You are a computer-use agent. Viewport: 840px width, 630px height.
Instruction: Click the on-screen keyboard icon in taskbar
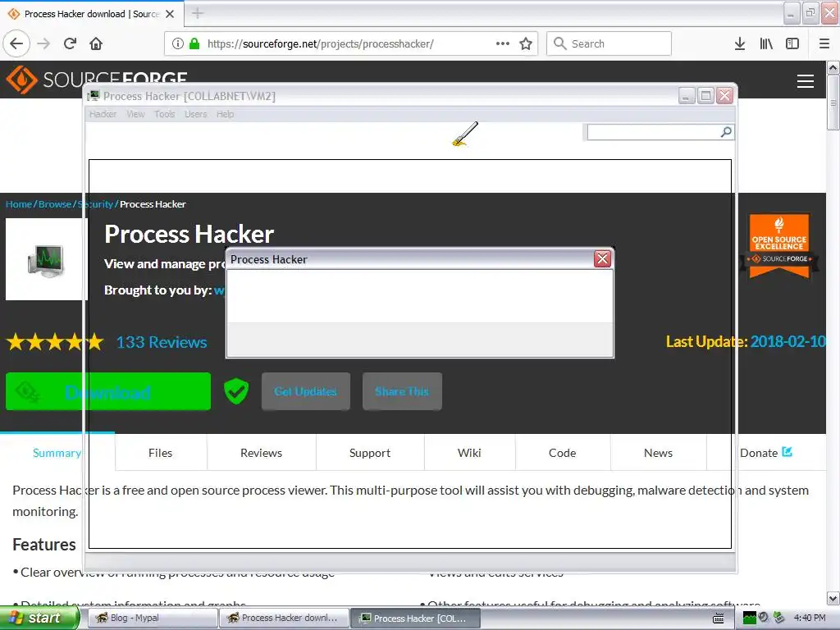point(719,619)
